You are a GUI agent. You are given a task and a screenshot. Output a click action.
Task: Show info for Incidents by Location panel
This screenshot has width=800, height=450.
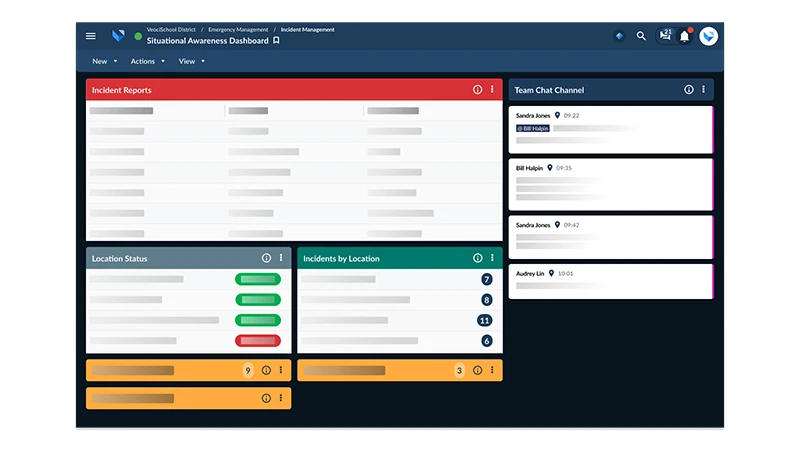[x=478, y=258]
